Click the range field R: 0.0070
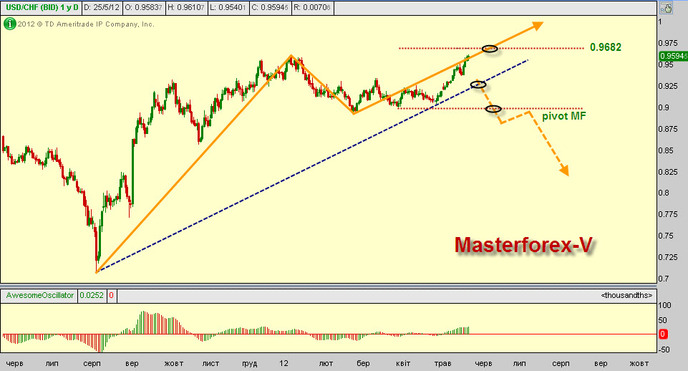Viewport: 688px width, 371px height. pos(312,8)
